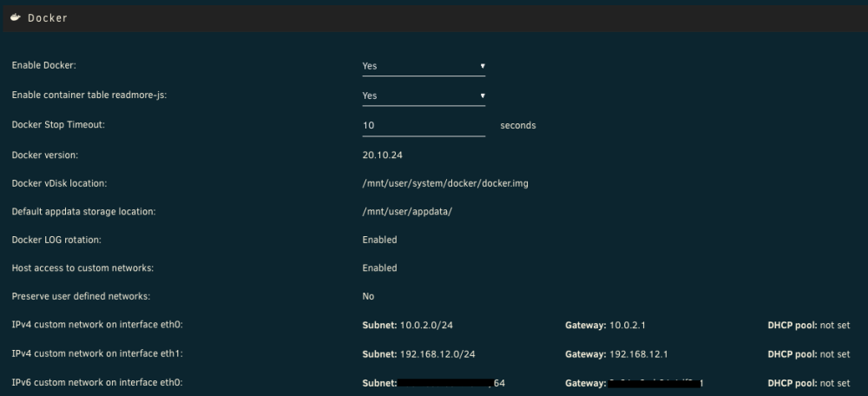The image size is (868, 396).
Task: Click the Docker vDisk location label
Action: pos(59,182)
